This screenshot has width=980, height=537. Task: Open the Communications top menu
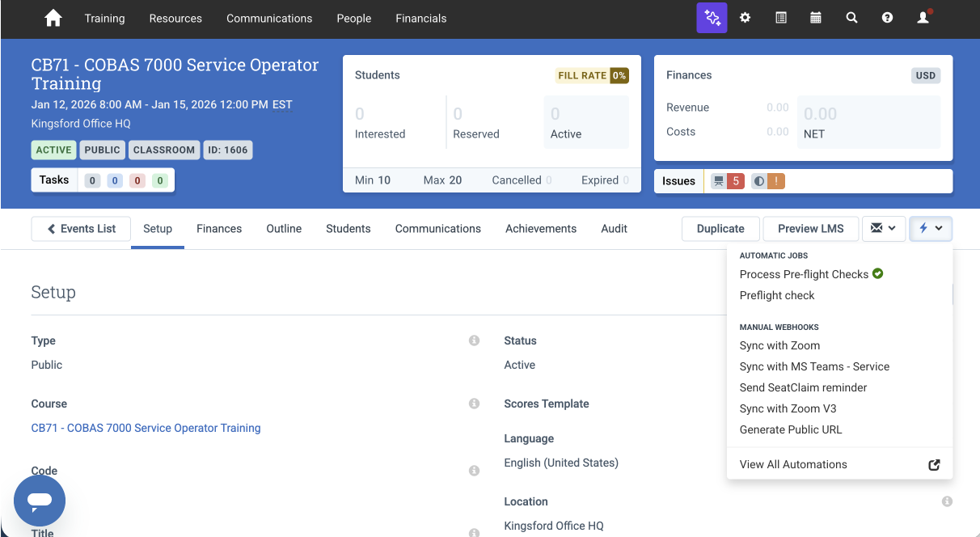click(269, 18)
